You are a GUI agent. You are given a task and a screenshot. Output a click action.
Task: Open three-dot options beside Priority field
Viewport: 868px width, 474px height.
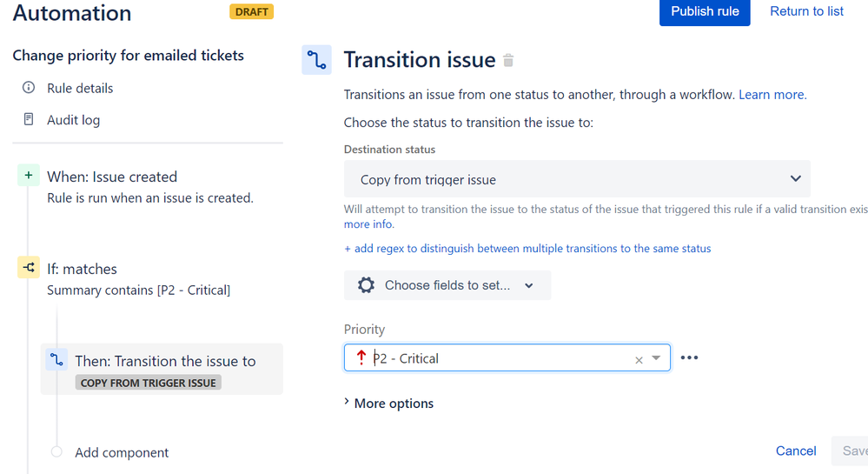[x=689, y=357]
